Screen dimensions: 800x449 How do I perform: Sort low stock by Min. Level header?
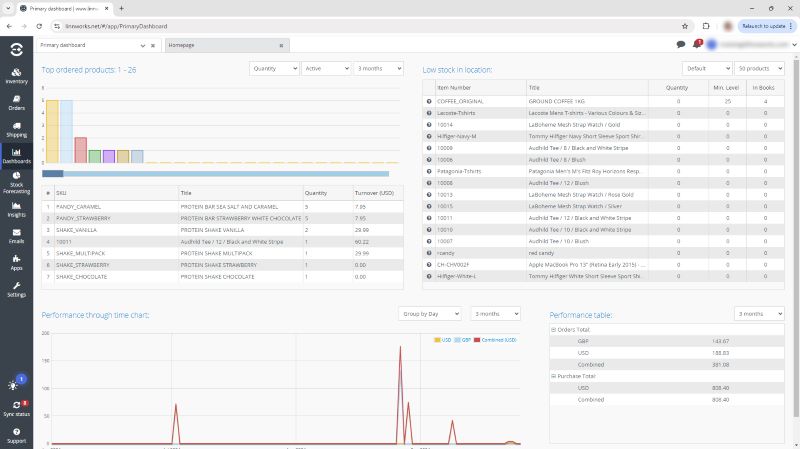727,88
